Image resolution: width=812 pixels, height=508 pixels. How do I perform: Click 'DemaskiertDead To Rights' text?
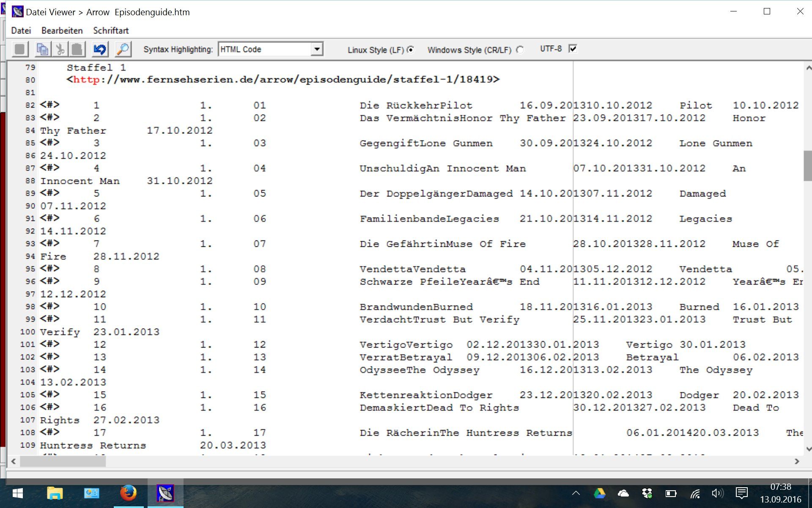point(439,408)
